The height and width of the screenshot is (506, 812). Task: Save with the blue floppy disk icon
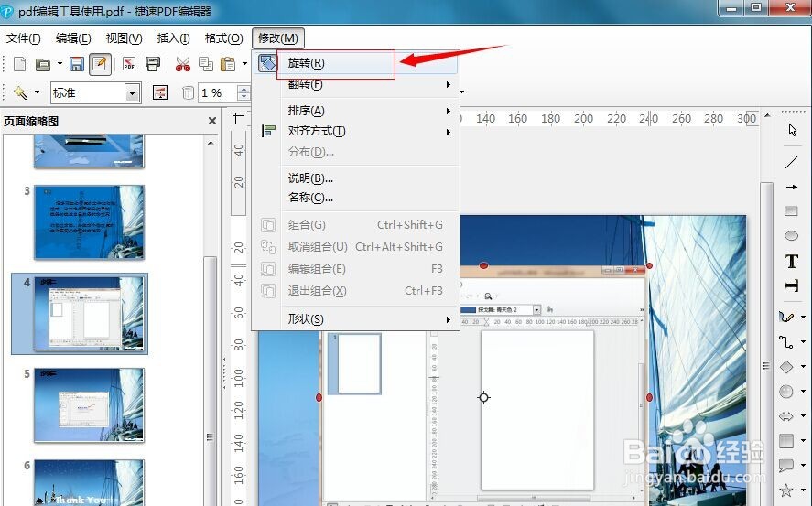[x=77, y=64]
